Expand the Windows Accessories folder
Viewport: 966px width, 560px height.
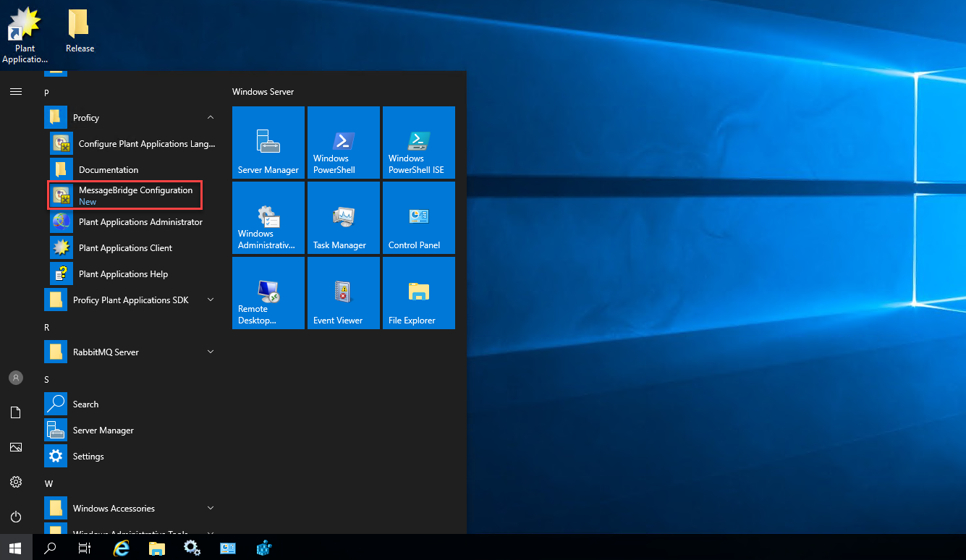pos(211,508)
